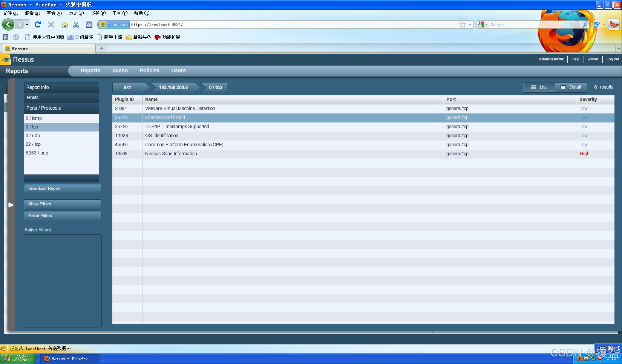
Task: Go back with the Firefox back arrow
Action: coord(8,24)
